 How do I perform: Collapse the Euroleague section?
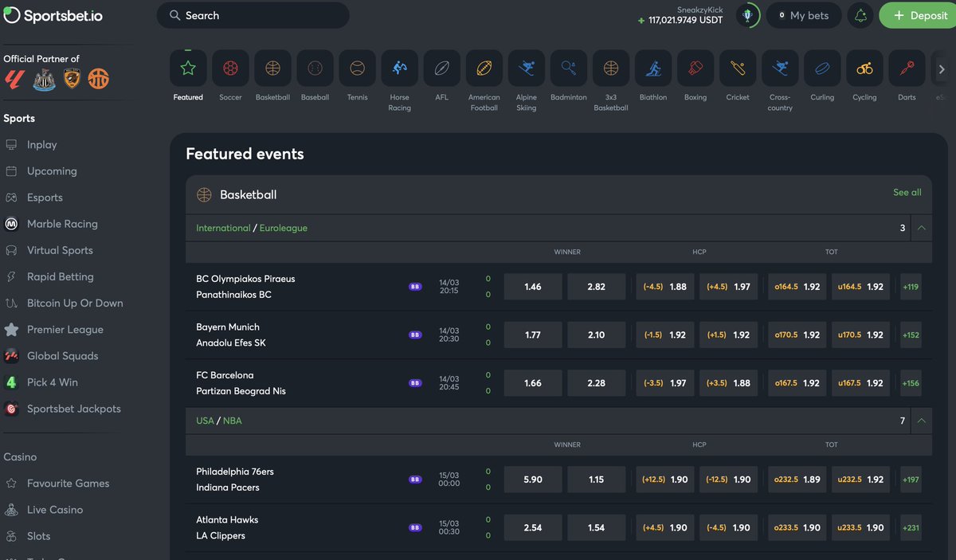(922, 228)
